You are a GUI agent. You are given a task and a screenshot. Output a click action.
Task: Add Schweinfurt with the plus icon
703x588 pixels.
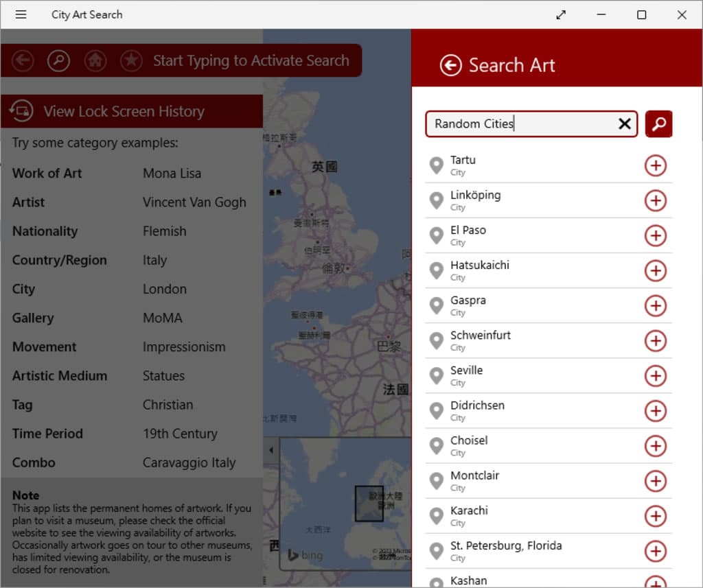coord(656,340)
